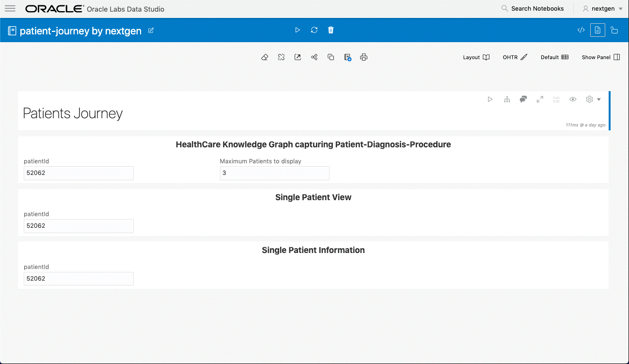Open the nextgen user menu
Screen dimensions: 629x364
[x=602, y=9]
